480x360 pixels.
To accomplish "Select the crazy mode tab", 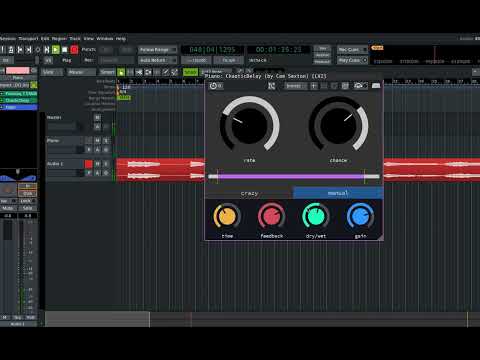I will pyautogui.click(x=249, y=193).
